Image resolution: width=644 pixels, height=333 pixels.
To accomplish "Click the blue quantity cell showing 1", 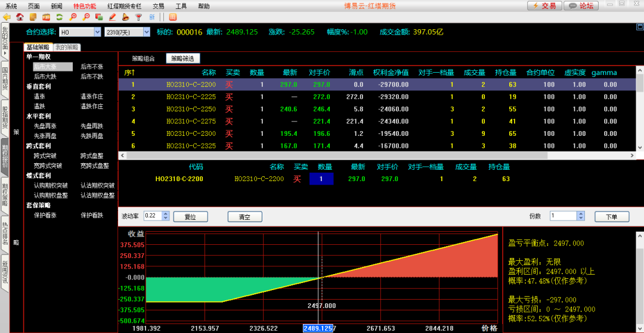I will (321, 179).
